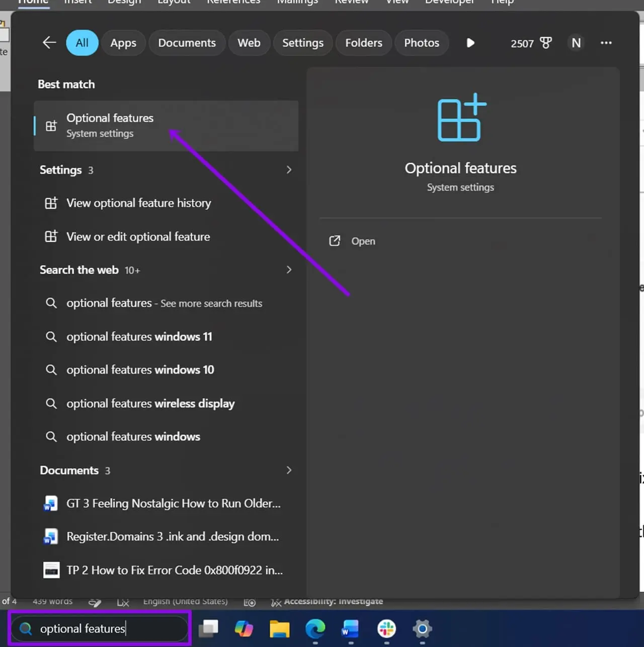
Task: Click Word icon beside Register.Domains document
Action: pyautogui.click(x=51, y=537)
